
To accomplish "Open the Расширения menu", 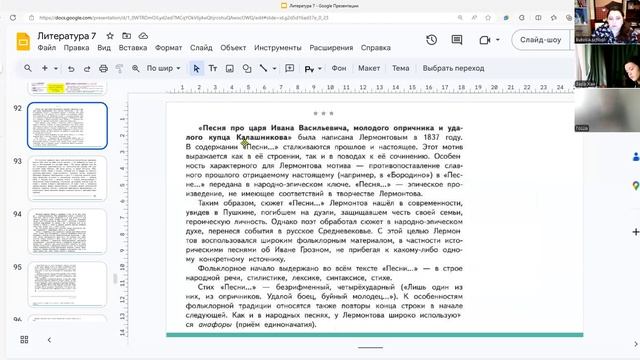I will [x=331, y=48].
